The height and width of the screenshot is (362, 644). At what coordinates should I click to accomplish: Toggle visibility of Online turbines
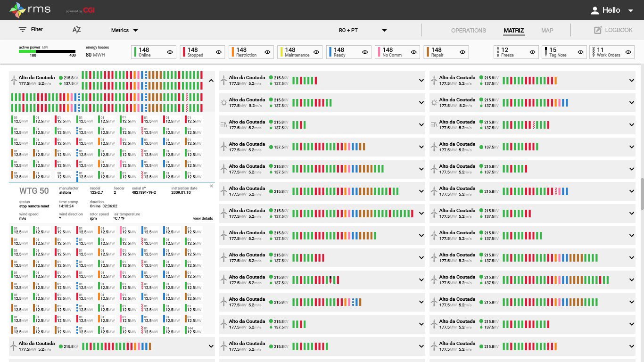[170, 52]
